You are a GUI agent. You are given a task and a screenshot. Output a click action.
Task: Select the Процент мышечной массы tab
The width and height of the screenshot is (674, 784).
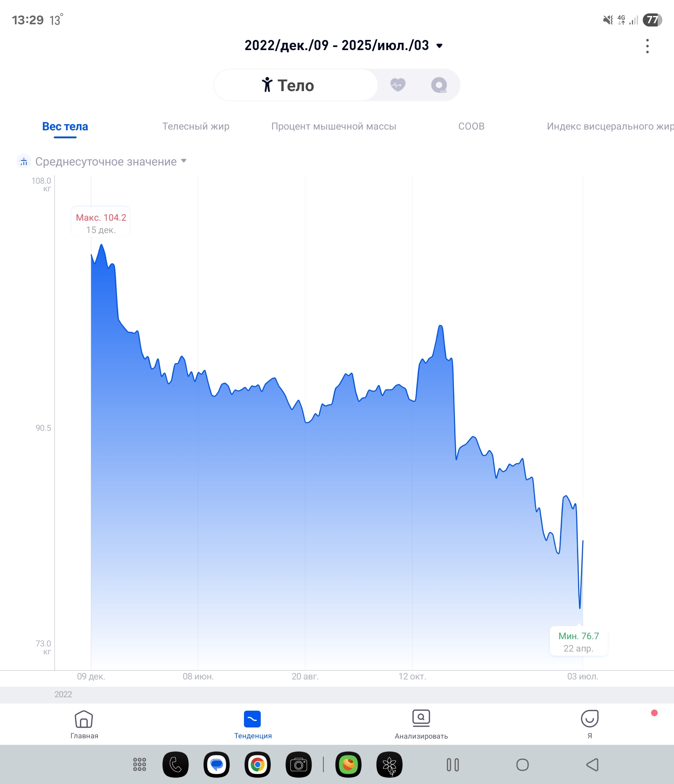[334, 126]
